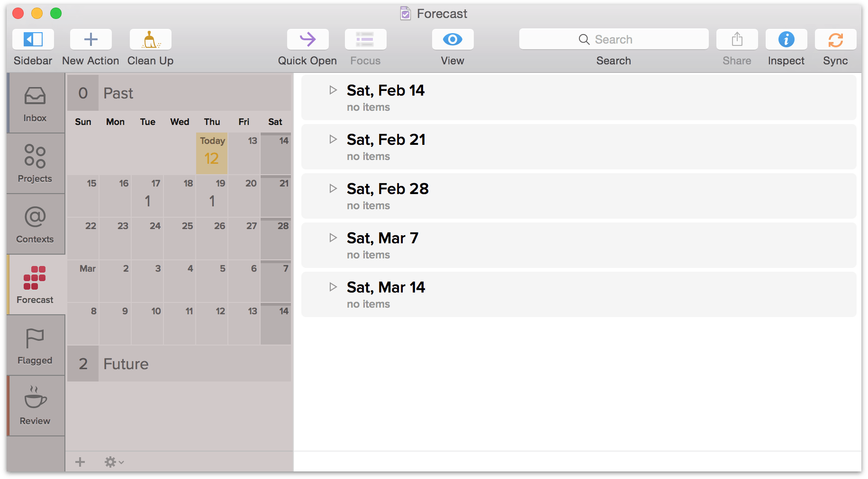The width and height of the screenshot is (868, 479).
Task: Open the gear action menu
Action: point(114,462)
